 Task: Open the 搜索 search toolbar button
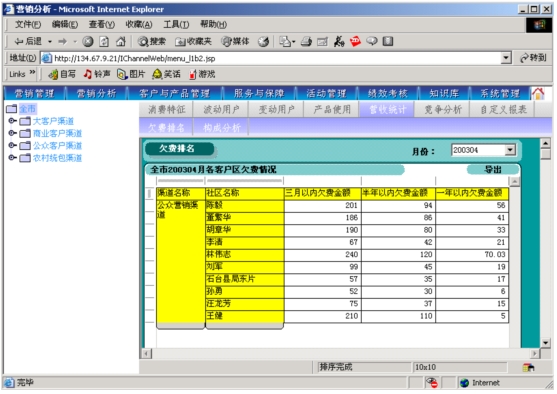click(152, 42)
